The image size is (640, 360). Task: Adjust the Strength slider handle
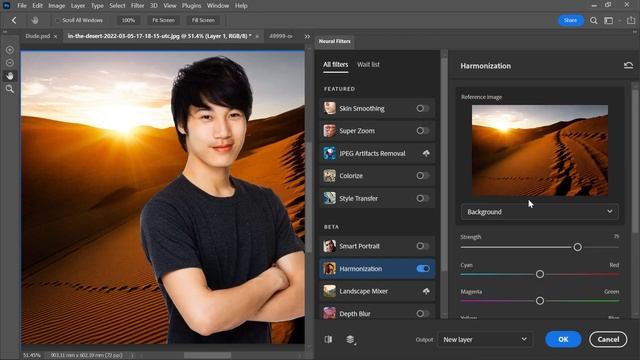pos(577,247)
